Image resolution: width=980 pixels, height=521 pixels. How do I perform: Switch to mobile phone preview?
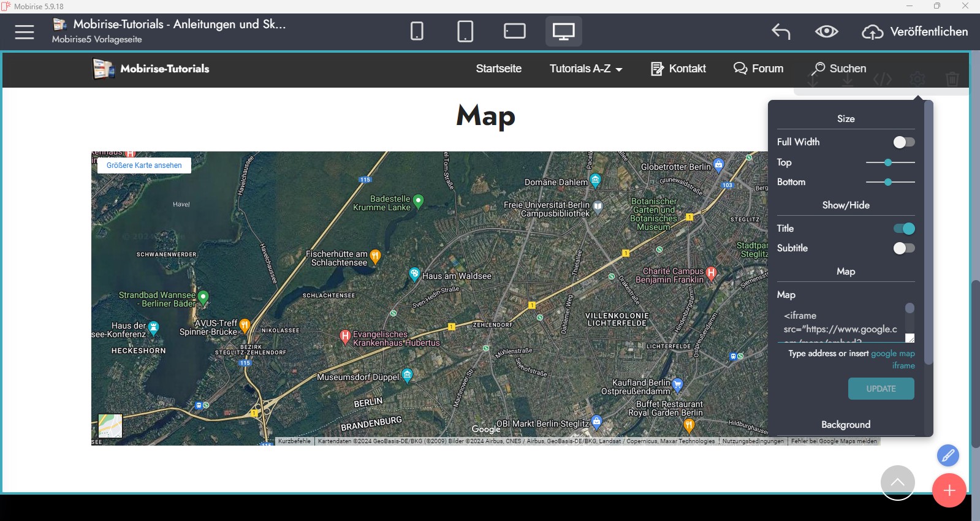click(x=417, y=31)
